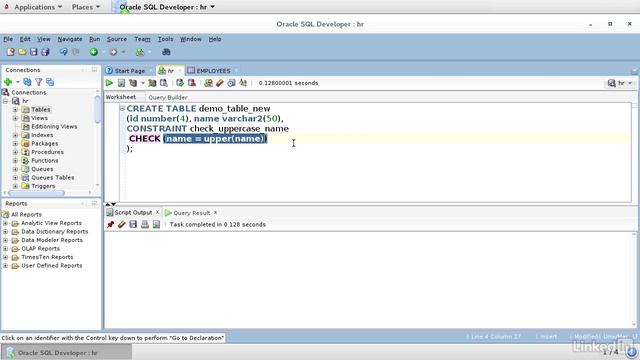Open the Source menu
The width and height of the screenshot is (640, 360).
[117, 39]
